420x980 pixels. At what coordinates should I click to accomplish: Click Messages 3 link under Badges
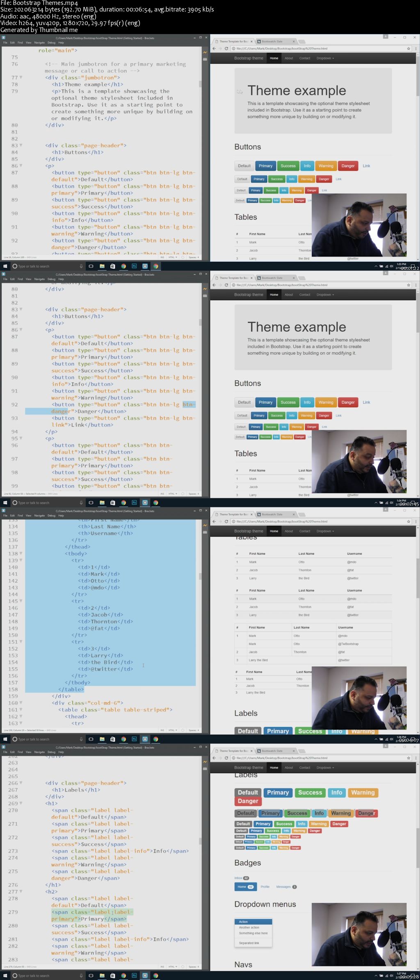pos(286,887)
